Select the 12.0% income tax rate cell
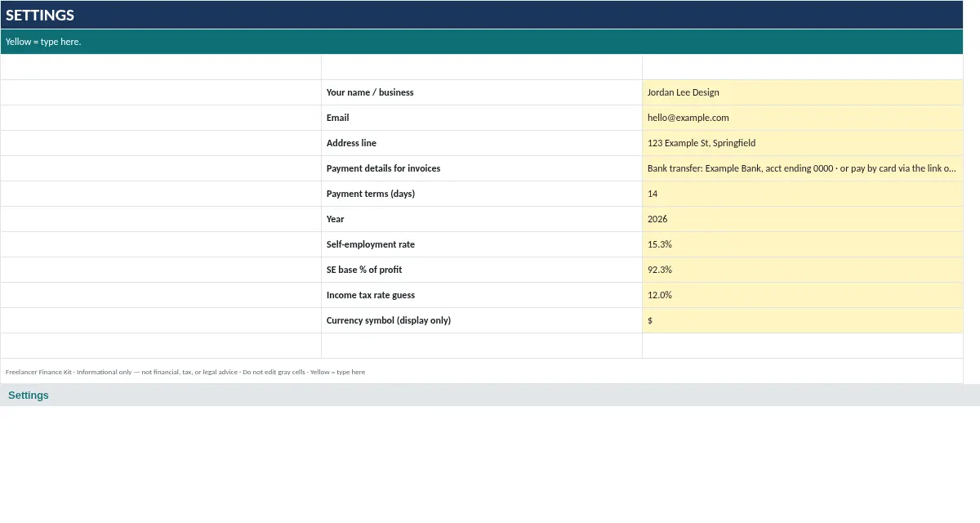This screenshot has width=980, height=523. (x=803, y=295)
